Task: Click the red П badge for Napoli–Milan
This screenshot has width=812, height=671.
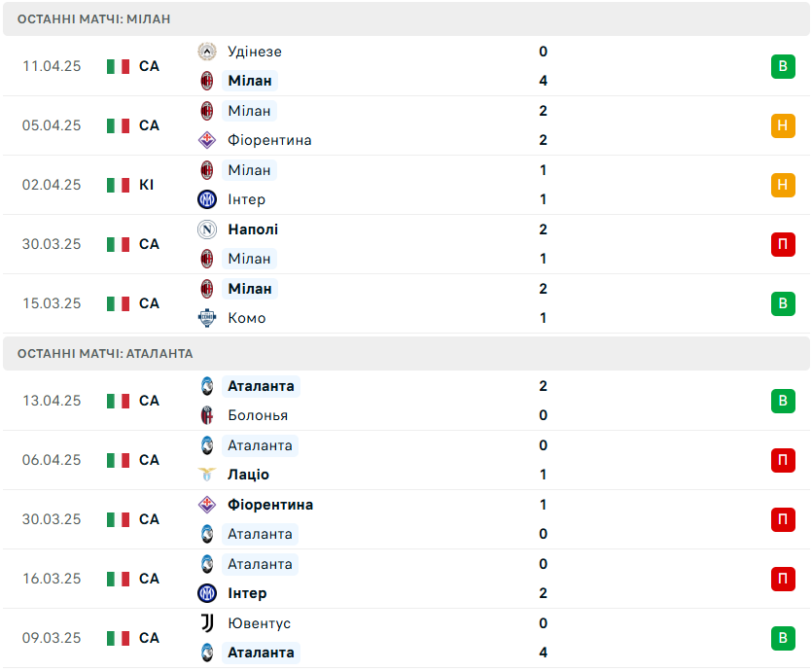Action: click(x=783, y=244)
